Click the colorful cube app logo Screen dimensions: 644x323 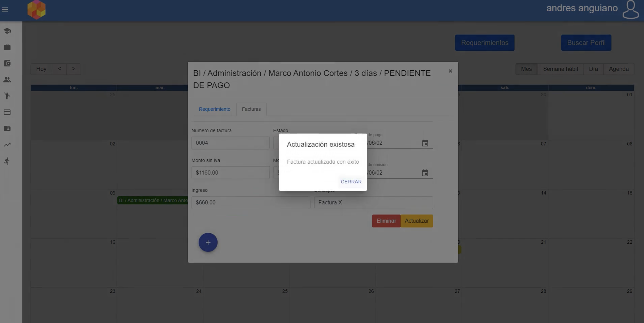point(36,10)
